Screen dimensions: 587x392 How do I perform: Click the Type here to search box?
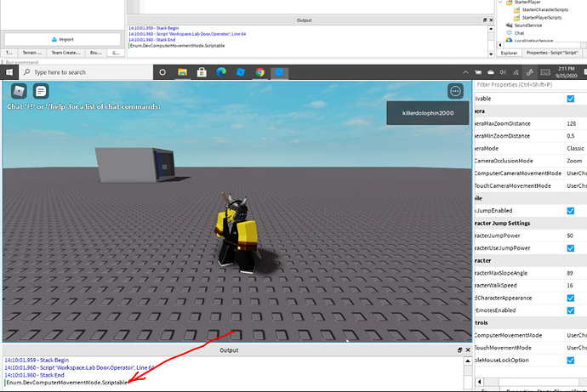coord(86,72)
